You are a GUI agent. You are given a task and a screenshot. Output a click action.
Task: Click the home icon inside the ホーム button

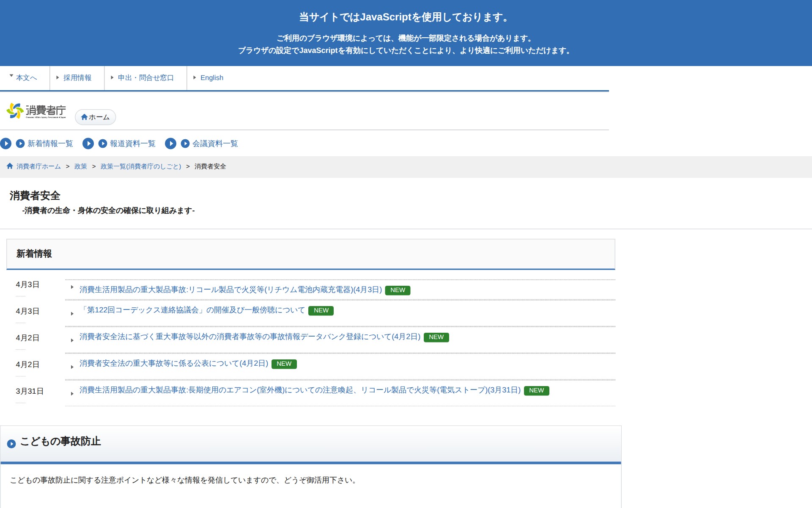pos(84,117)
